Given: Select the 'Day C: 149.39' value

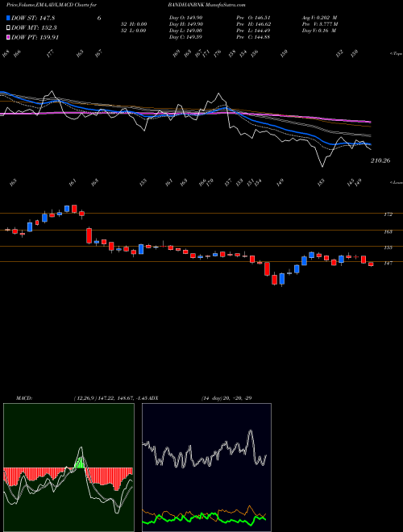Looking at the screenshot, I should pyautogui.click(x=186, y=37).
